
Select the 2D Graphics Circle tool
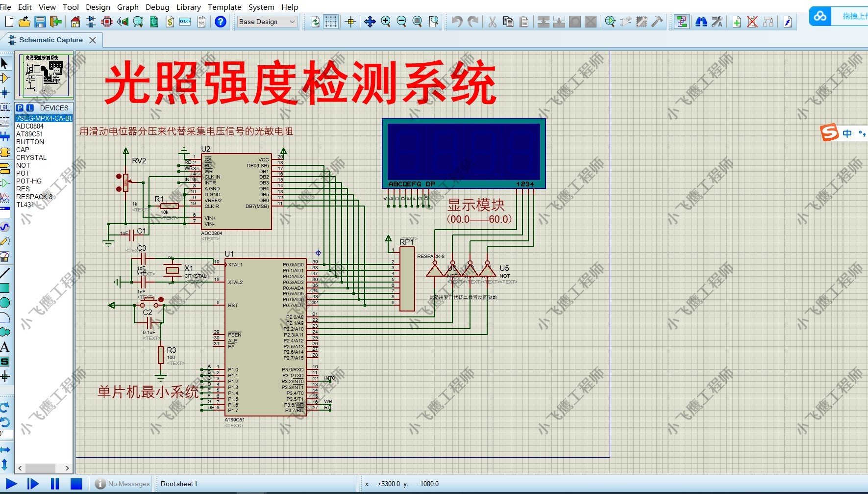click(5, 303)
